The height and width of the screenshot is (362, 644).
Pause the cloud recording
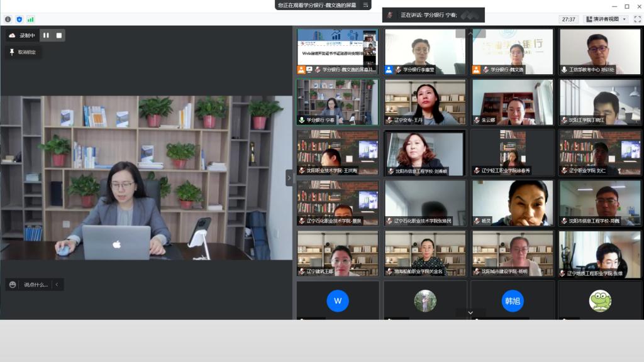tap(46, 35)
